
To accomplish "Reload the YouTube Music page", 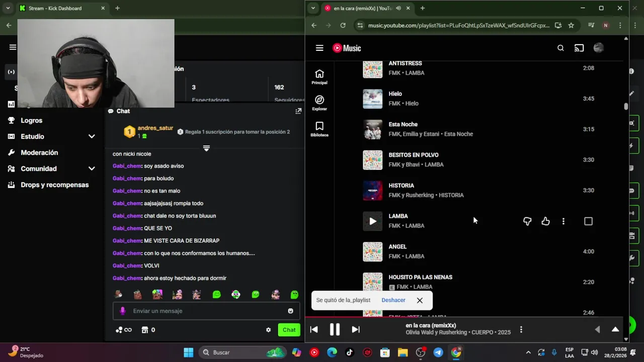I will 343,25.
